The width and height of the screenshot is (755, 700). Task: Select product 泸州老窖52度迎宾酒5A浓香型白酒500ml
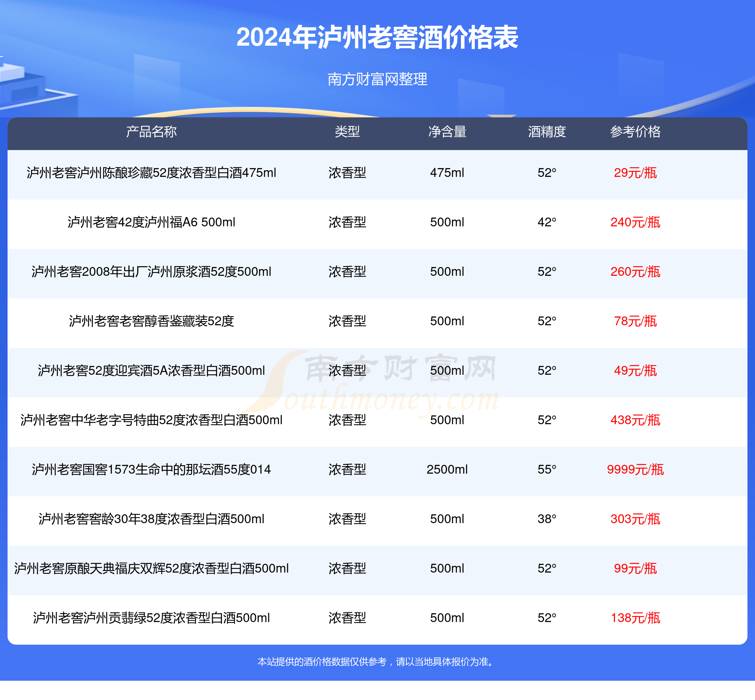point(151,371)
